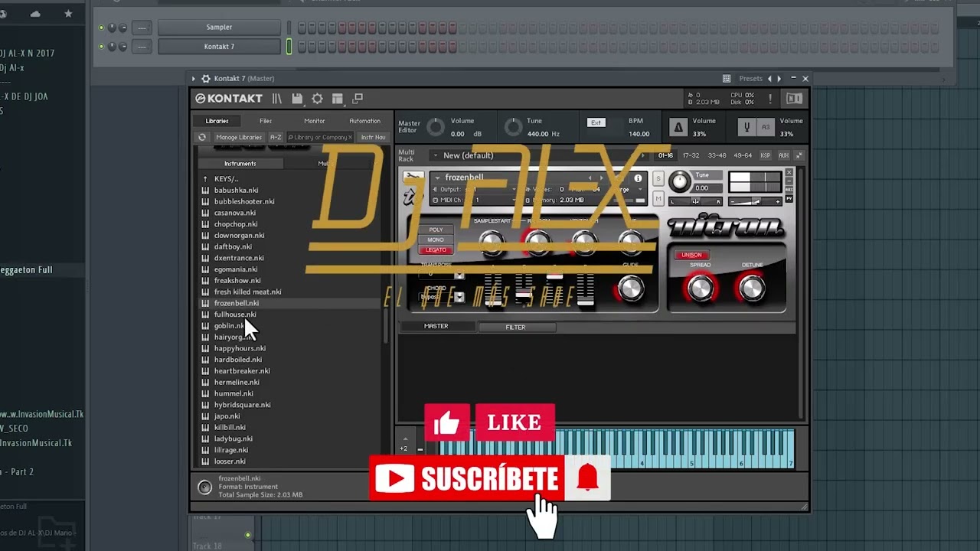980x551 pixels.
Task: Open Kontakt options gear icon
Action: pyautogui.click(x=317, y=99)
